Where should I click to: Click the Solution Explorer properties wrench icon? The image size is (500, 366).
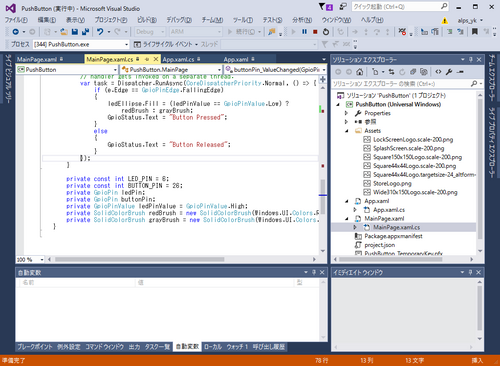coord(449,72)
